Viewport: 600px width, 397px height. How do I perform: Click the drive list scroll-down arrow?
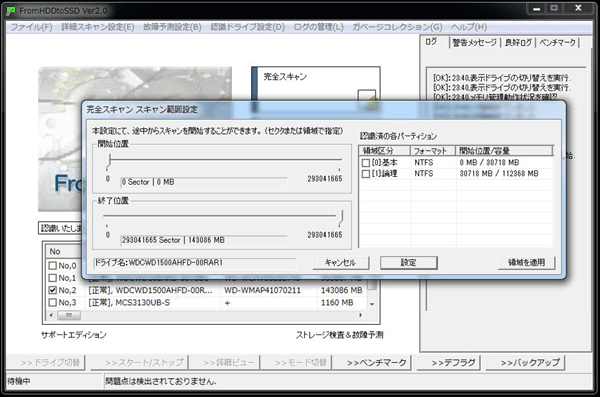tap(372, 304)
